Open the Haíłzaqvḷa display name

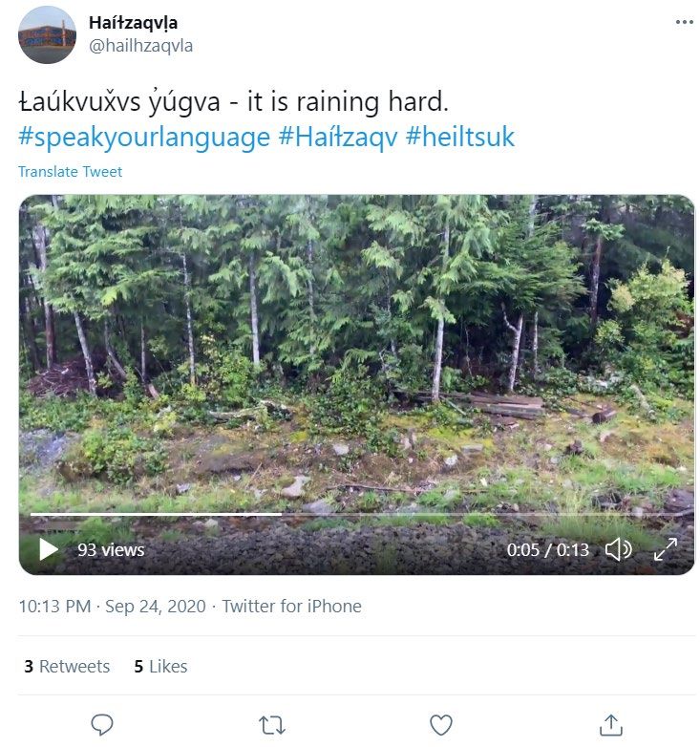(x=133, y=22)
